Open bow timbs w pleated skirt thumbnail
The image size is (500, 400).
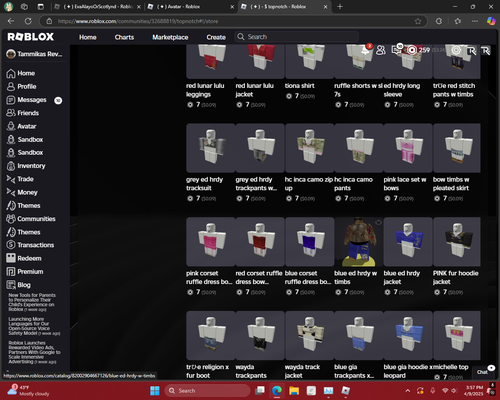pos(457,148)
